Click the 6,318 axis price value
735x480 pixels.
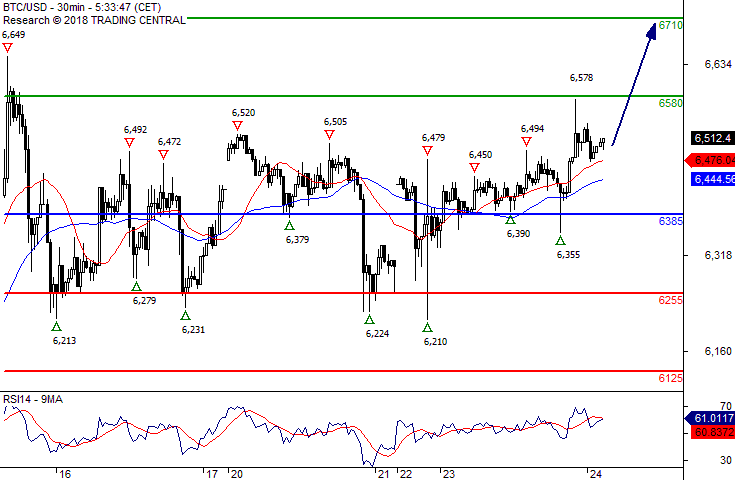tap(718, 255)
